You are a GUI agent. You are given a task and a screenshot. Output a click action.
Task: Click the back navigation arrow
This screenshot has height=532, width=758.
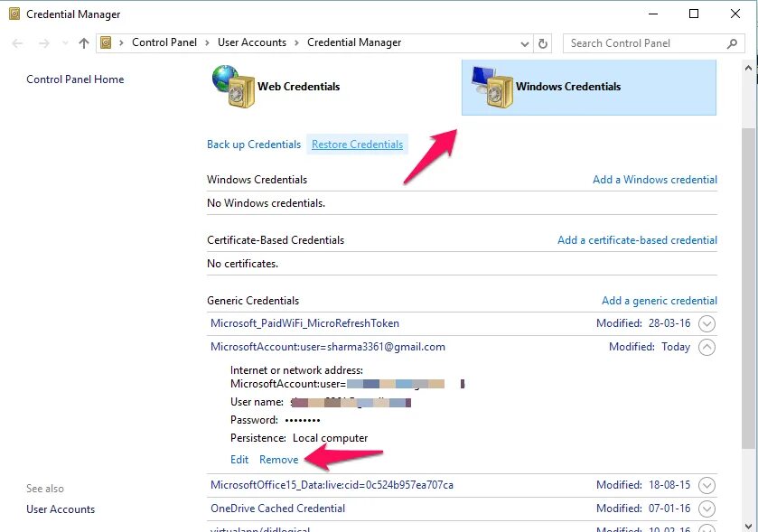pyautogui.click(x=17, y=43)
